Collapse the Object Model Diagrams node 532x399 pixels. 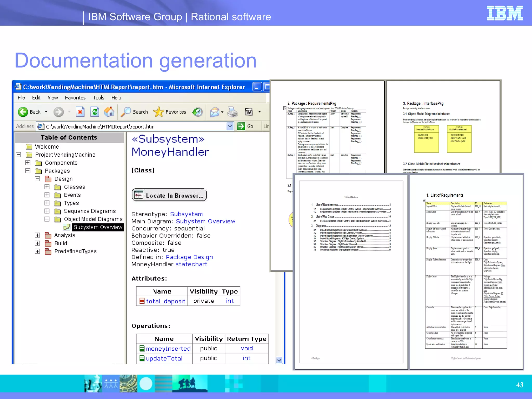coord(47,219)
